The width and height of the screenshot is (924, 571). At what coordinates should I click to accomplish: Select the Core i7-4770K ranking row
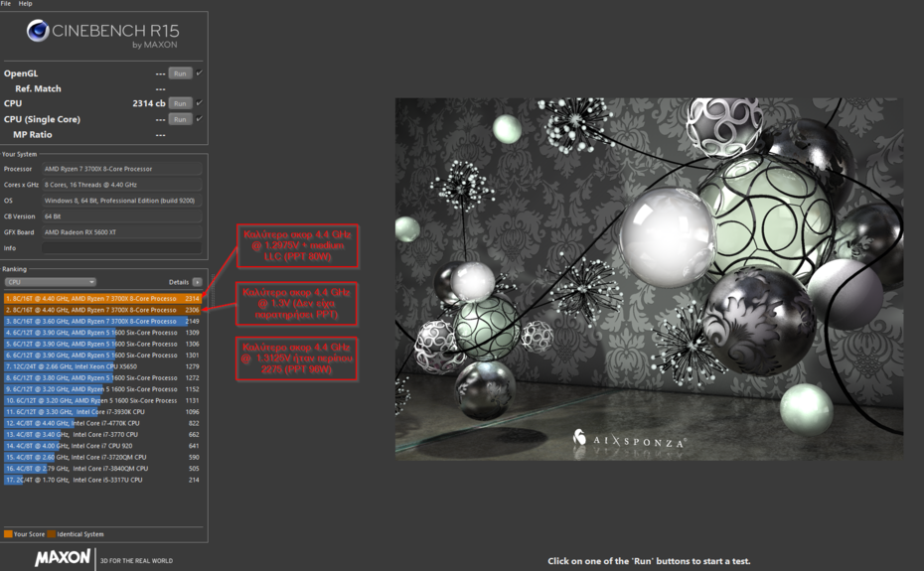tap(102, 423)
